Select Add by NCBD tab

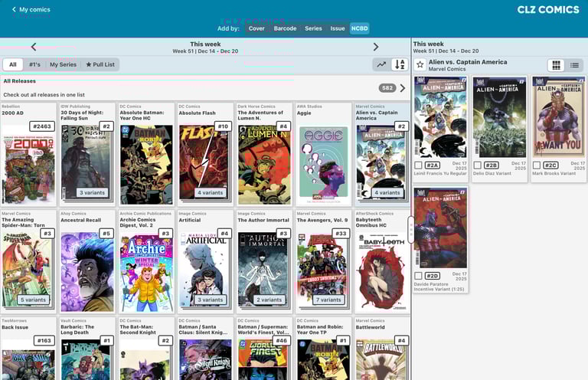(x=359, y=28)
